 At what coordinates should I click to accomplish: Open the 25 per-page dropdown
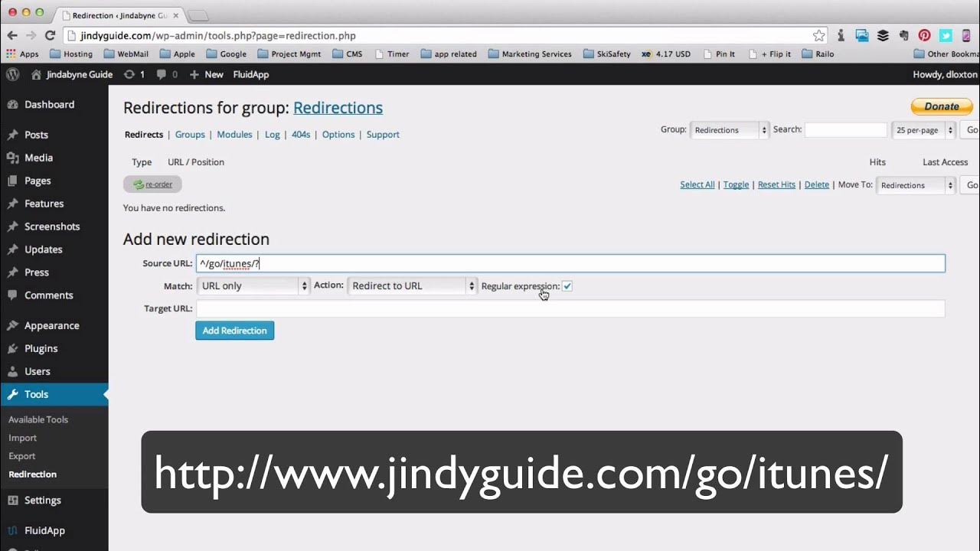(x=923, y=130)
